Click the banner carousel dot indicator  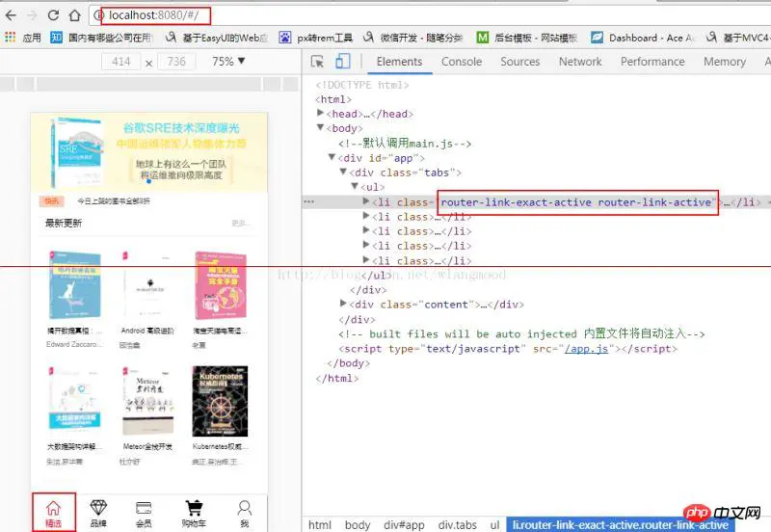point(149,181)
